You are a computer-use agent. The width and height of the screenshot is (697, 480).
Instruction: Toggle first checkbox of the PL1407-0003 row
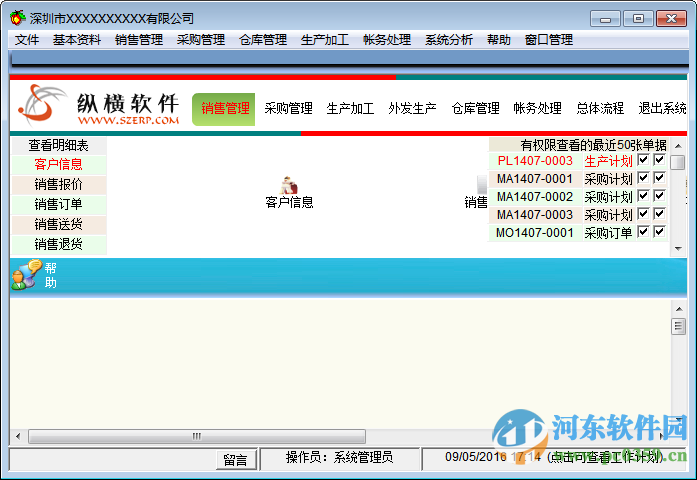coord(643,160)
